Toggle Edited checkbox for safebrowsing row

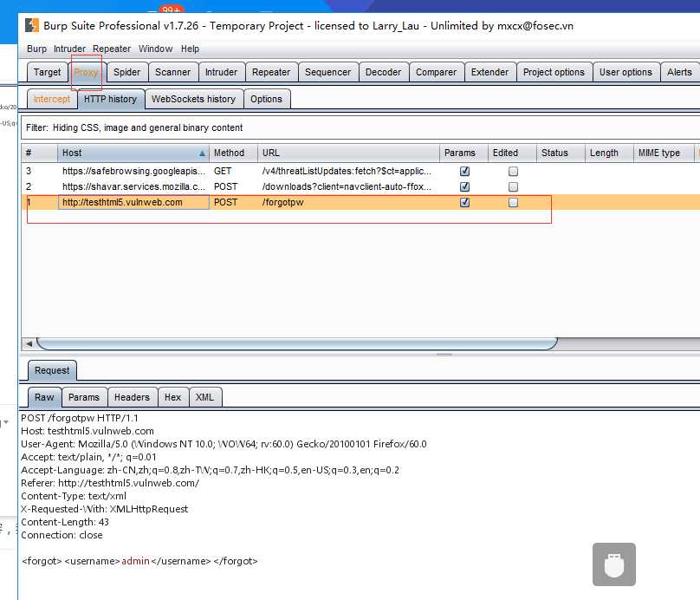tap(514, 171)
